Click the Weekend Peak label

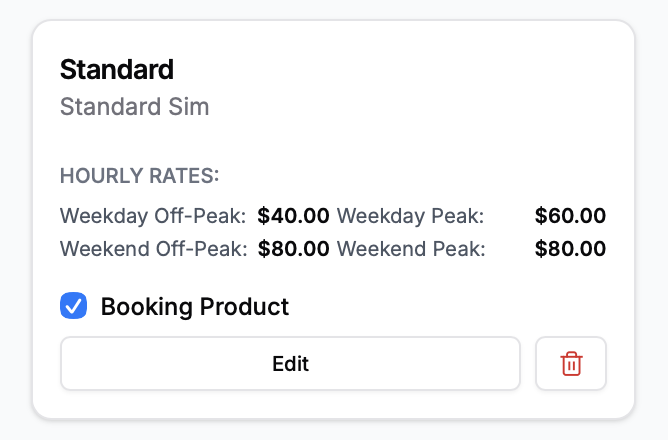click(x=411, y=248)
